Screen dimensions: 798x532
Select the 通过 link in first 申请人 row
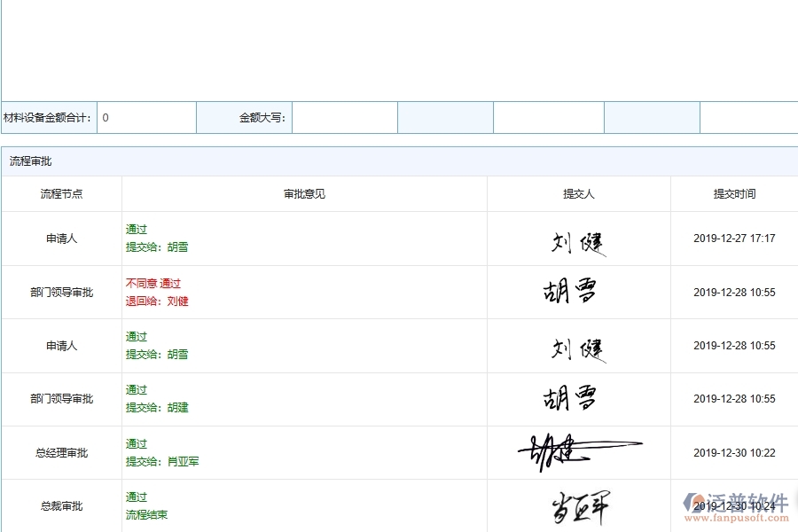tap(136, 229)
